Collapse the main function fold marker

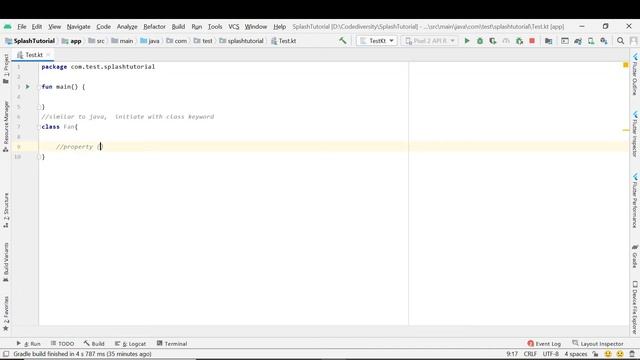pyautogui.click(x=39, y=87)
